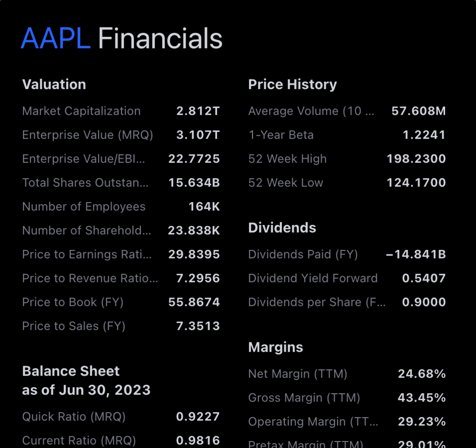
Task: Click the 1-Year Beta label
Action: (281, 135)
